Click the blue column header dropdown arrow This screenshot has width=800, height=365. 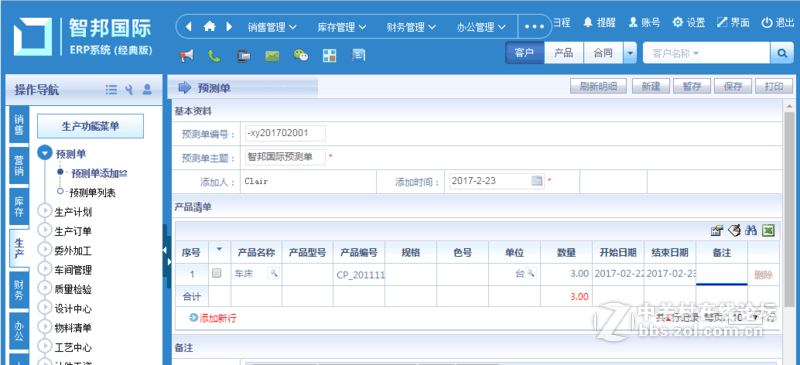pos(219,249)
